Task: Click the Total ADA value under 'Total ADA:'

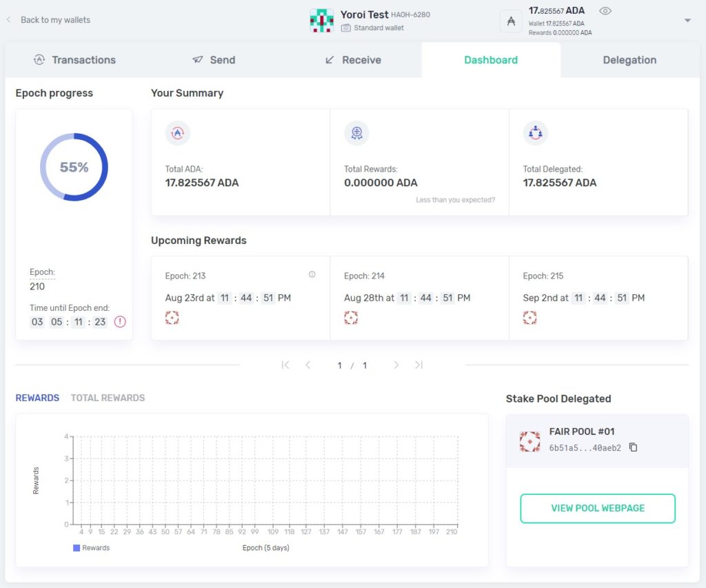Action: 202,183
